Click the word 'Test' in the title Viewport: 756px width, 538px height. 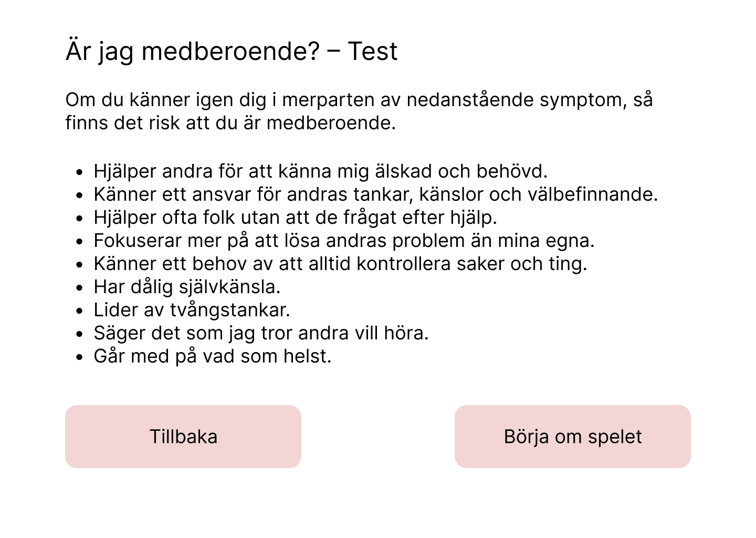372,51
